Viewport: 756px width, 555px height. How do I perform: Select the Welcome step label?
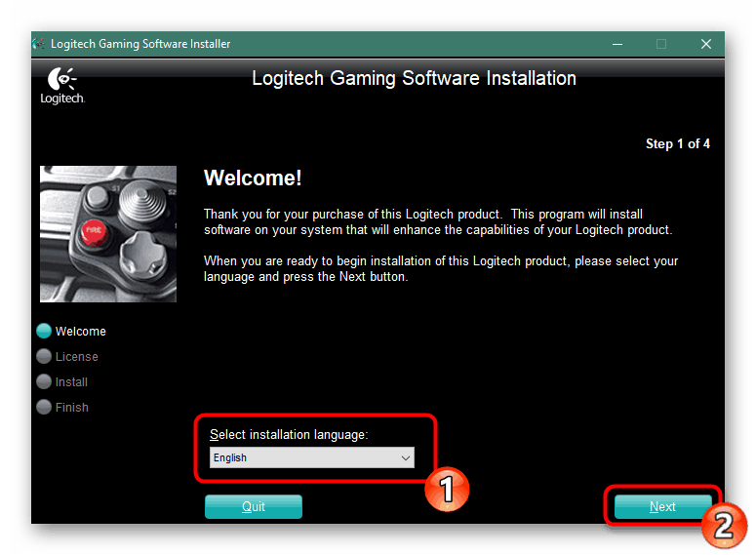(81, 332)
